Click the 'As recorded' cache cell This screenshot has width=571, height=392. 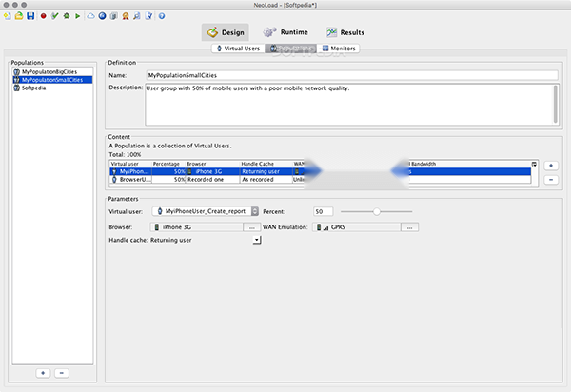266,180
